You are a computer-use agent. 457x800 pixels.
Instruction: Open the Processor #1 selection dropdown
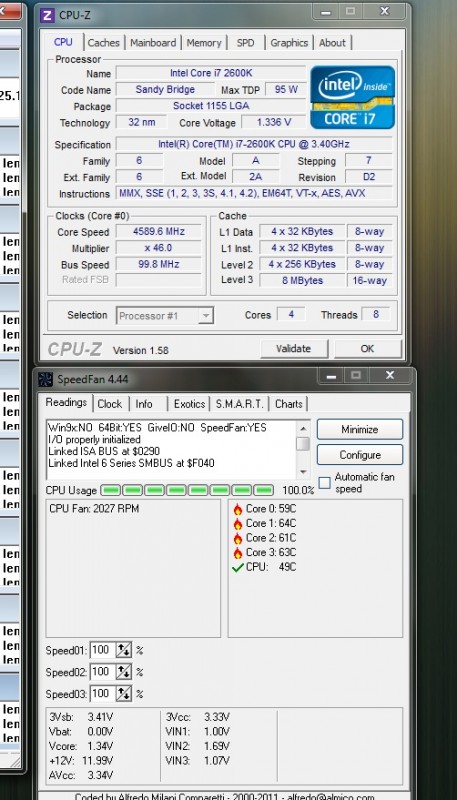pyautogui.click(x=165, y=316)
